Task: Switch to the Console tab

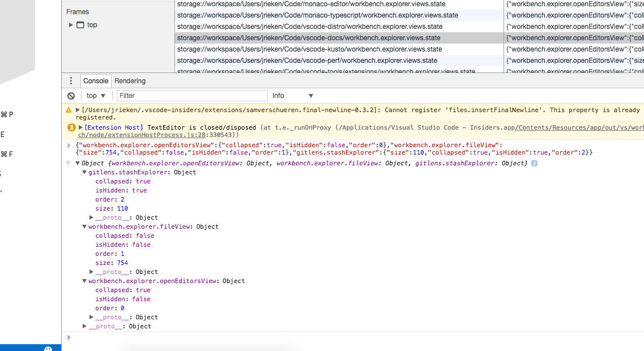Action: [x=95, y=81]
